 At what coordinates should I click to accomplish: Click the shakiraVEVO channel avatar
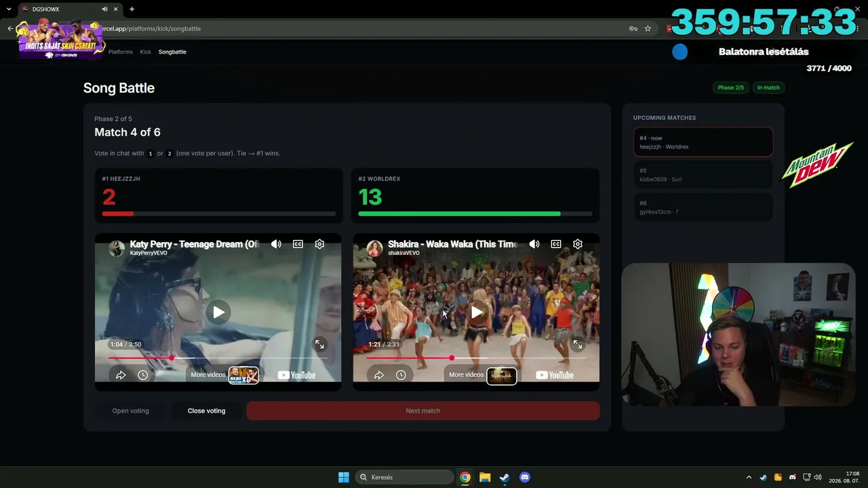pos(375,248)
